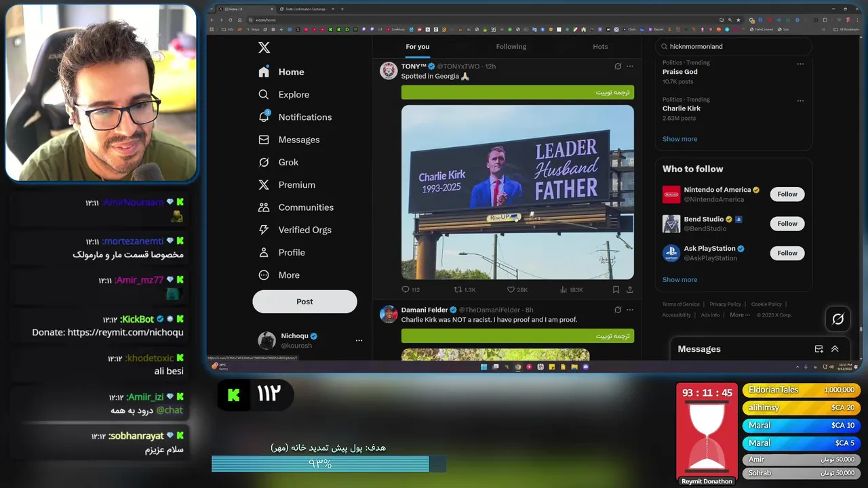Screen dimensions: 868x488
Task: Compose new message in Messages panel
Action: pos(818,349)
